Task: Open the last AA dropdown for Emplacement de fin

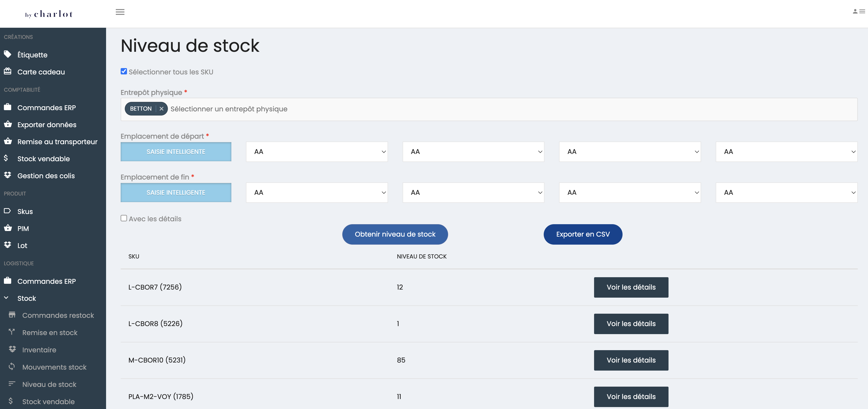Action: [787, 192]
